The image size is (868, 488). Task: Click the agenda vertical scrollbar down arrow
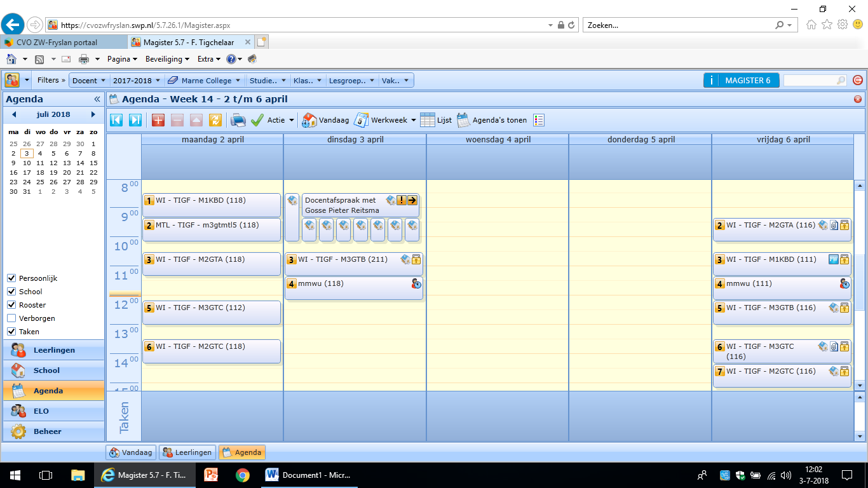tap(860, 385)
